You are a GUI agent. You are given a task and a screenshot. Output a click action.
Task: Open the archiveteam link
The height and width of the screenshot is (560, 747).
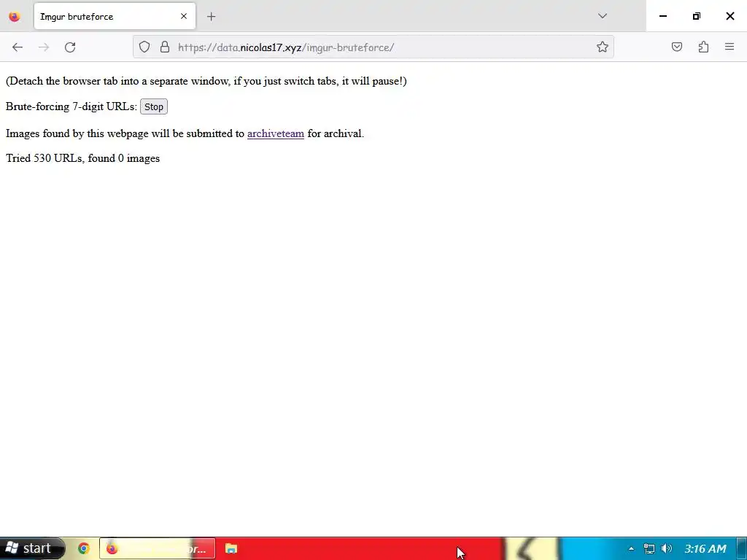[275, 133]
